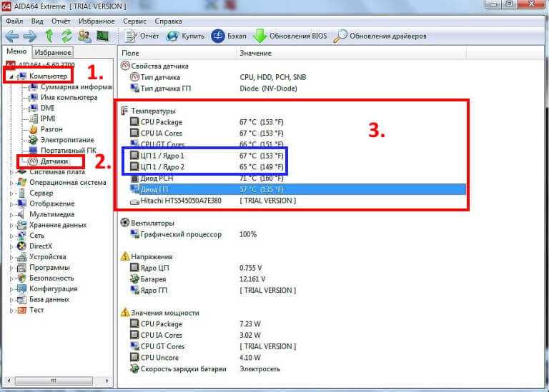
Task: Open the Вид menu
Action: 37,21
